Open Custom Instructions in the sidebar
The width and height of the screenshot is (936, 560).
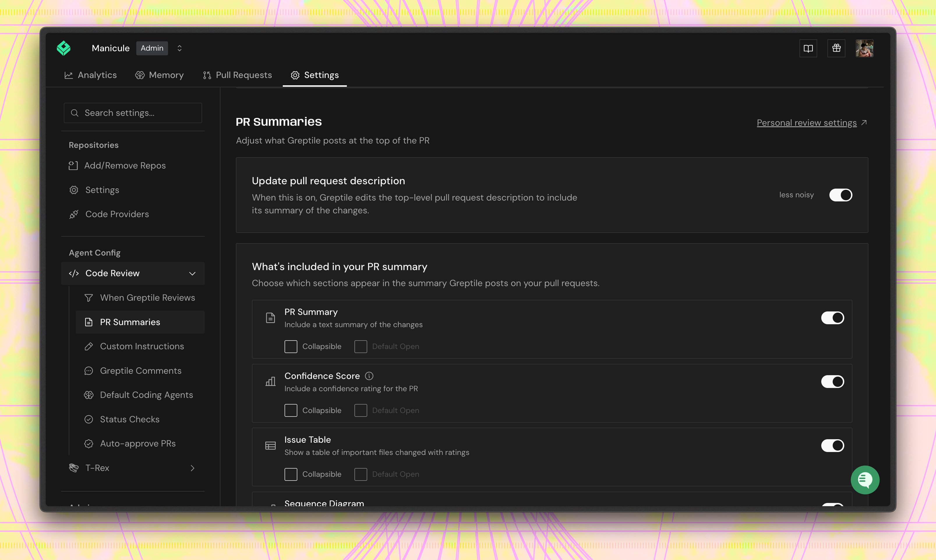tap(140, 346)
